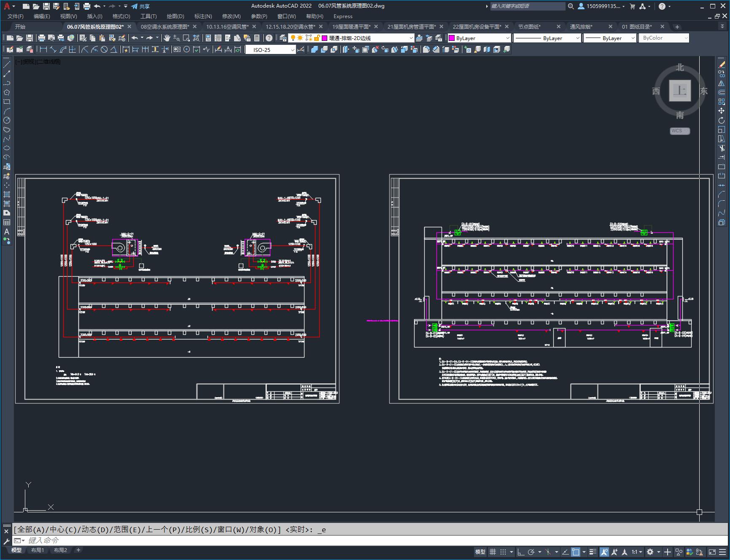Select the Move tool in modify toolbar
The image size is (730, 560).
(722, 111)
